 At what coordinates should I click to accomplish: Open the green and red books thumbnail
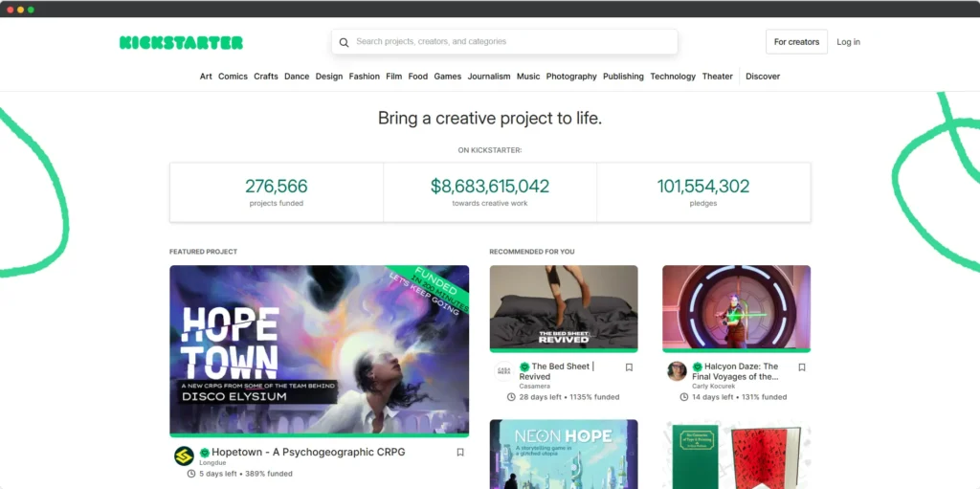[736, 454]
